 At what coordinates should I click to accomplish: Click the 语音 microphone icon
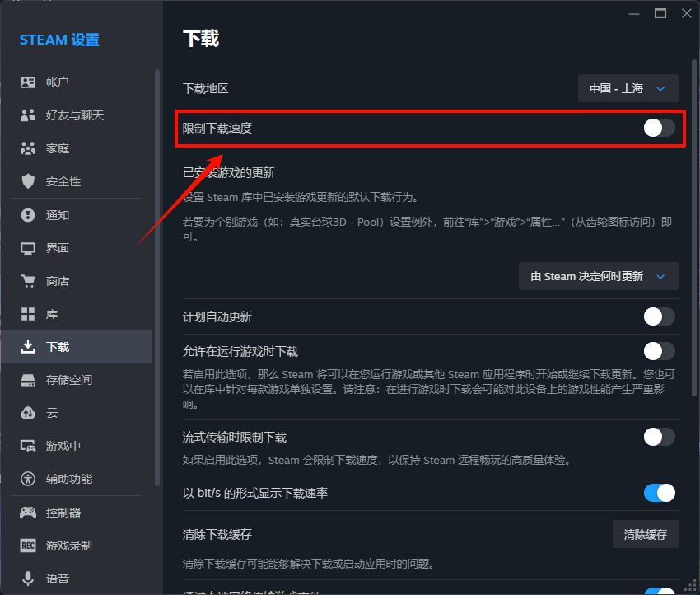click(28, 579)
